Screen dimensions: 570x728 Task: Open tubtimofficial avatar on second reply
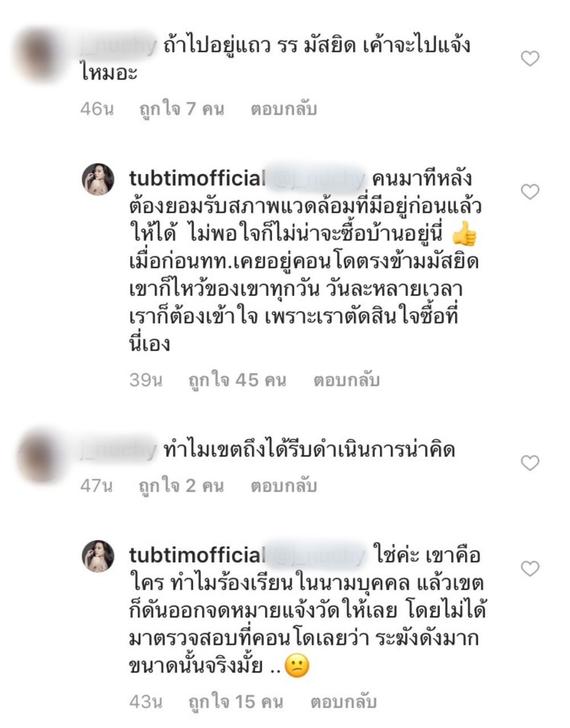[x=99, y=556]
